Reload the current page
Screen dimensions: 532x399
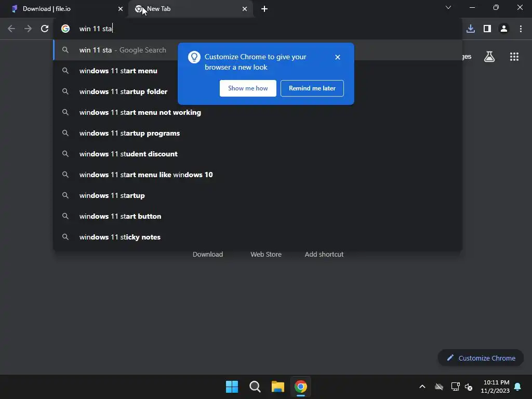45,29
